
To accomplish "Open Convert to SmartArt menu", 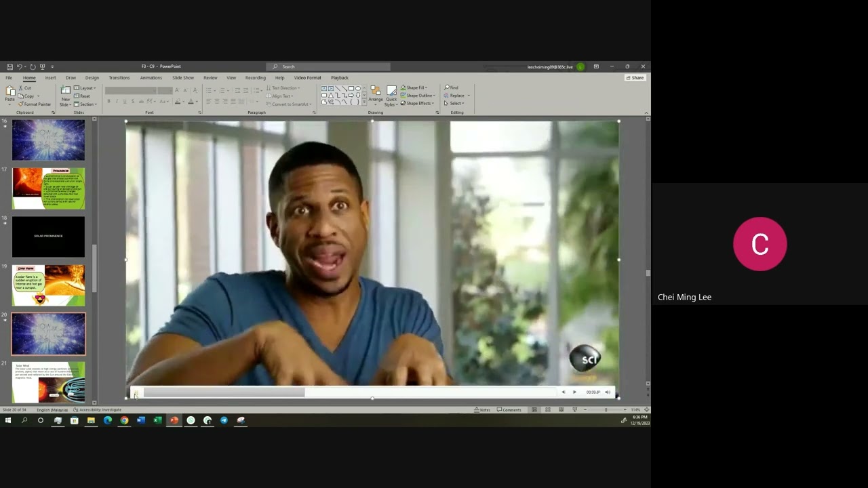I will click(289, 104).
